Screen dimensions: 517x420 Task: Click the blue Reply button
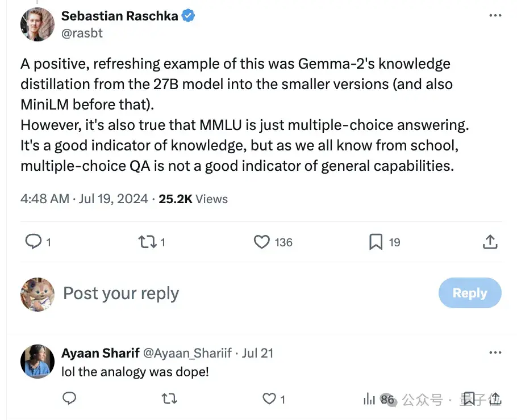(x=470, y=293)
